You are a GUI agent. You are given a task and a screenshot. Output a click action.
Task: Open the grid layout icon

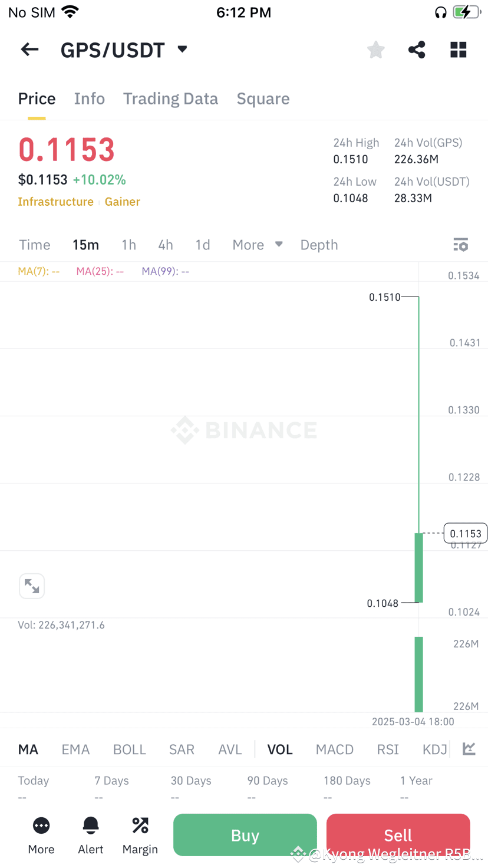(x=459, y=50)
